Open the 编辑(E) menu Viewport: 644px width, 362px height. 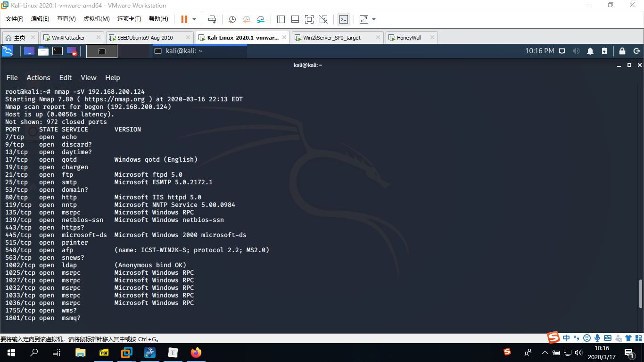40,19
